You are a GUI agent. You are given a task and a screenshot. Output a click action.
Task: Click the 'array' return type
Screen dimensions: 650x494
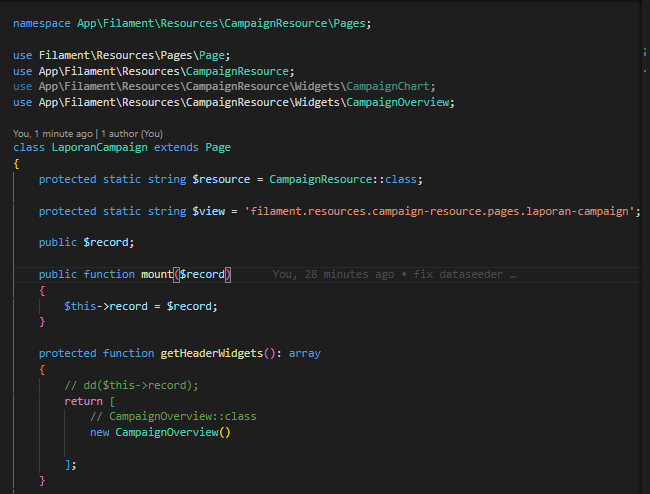point(305,354)
